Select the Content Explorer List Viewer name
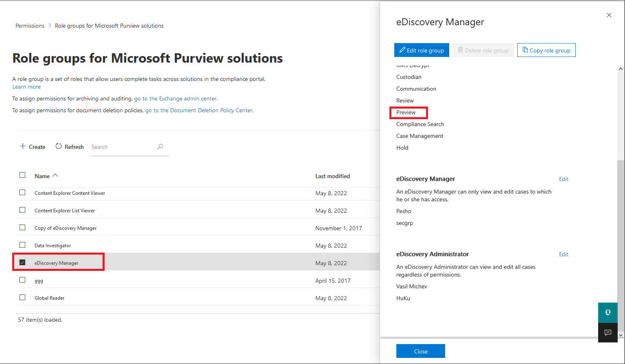The height and width of the screenshot is (364, 625). click(x=65, y=211)
